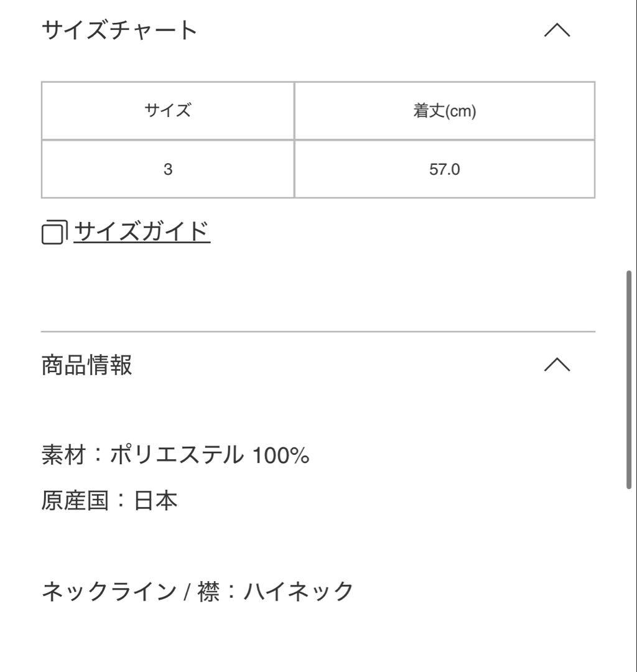This screenshot has height=672, width=637.
Task: Click the サイズ column header cell
Action: [x=168, y=111]
